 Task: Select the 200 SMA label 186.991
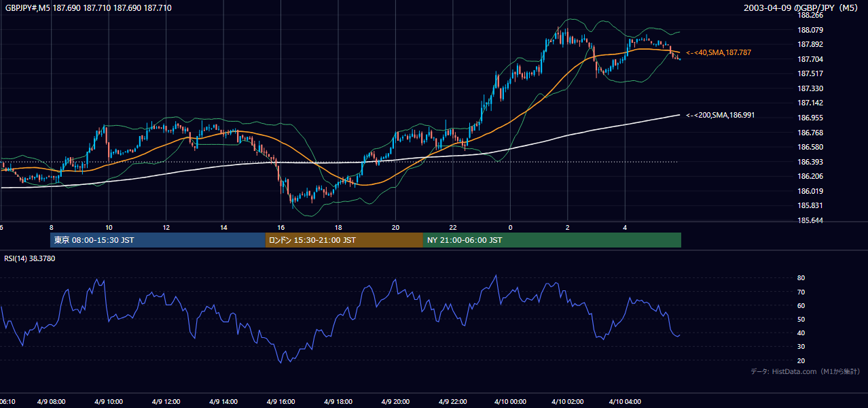tap(720, 115)
